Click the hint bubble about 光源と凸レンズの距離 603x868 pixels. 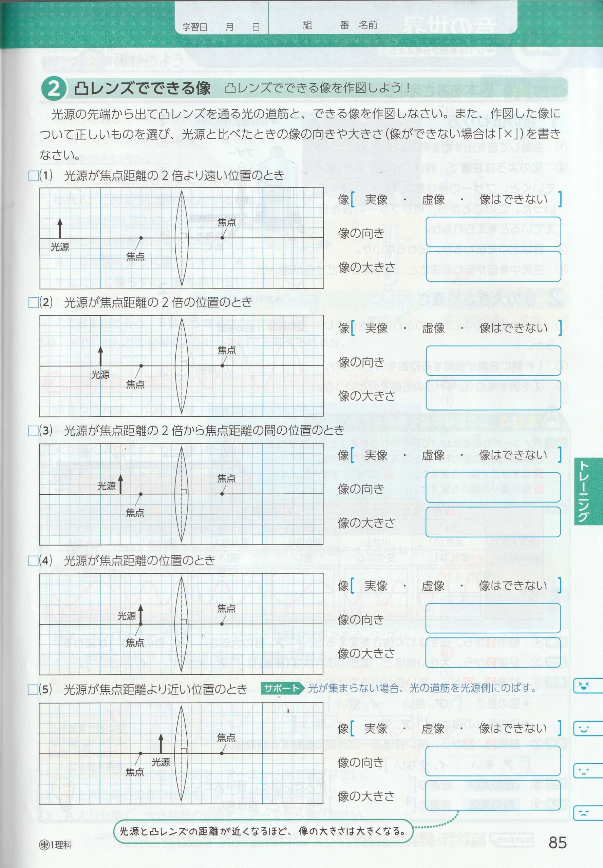click(x=263, y=831)
